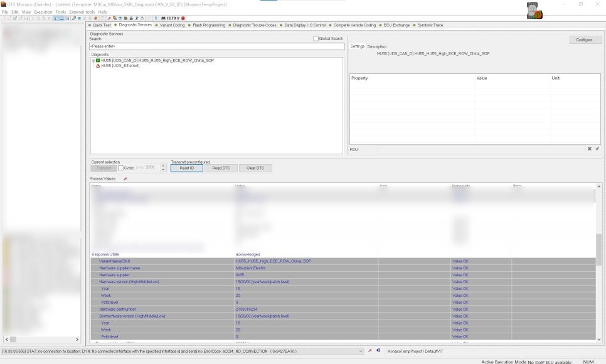Click the Search input field
Image resolution: width=606 pixels, height=364 pixels.
tap(217, 46)
